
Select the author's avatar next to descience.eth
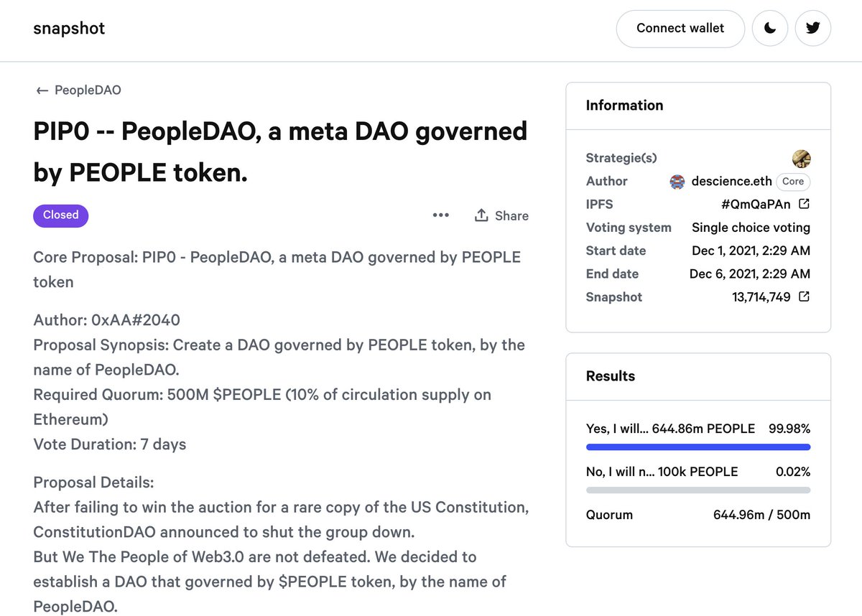coord(676,182)
